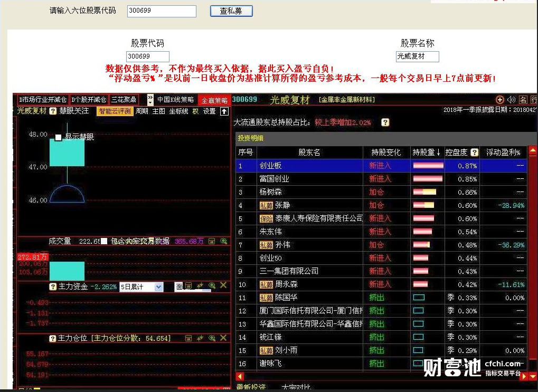Click the 私募 tag beside 周永森

[x=266, y=285]
